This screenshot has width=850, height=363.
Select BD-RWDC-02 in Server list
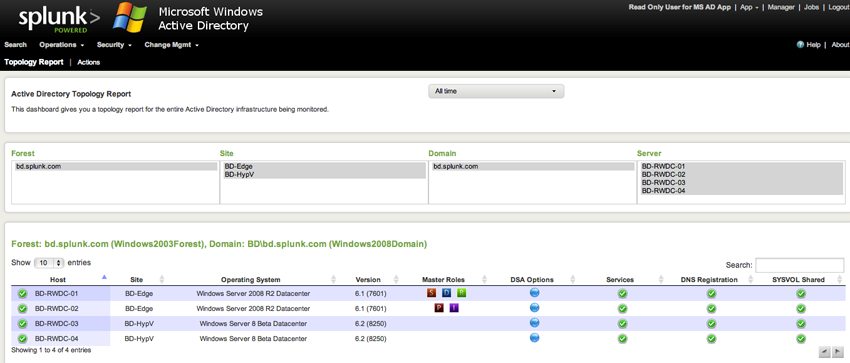741,174
